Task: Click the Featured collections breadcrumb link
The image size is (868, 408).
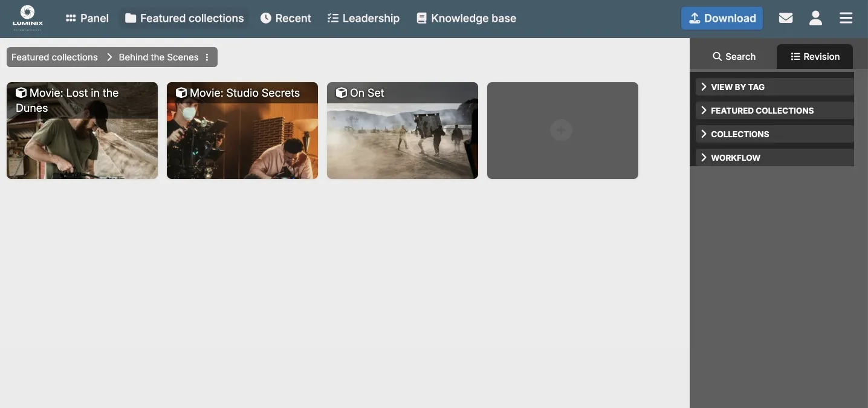Action: pyautogui.click(x=54, y=57)
